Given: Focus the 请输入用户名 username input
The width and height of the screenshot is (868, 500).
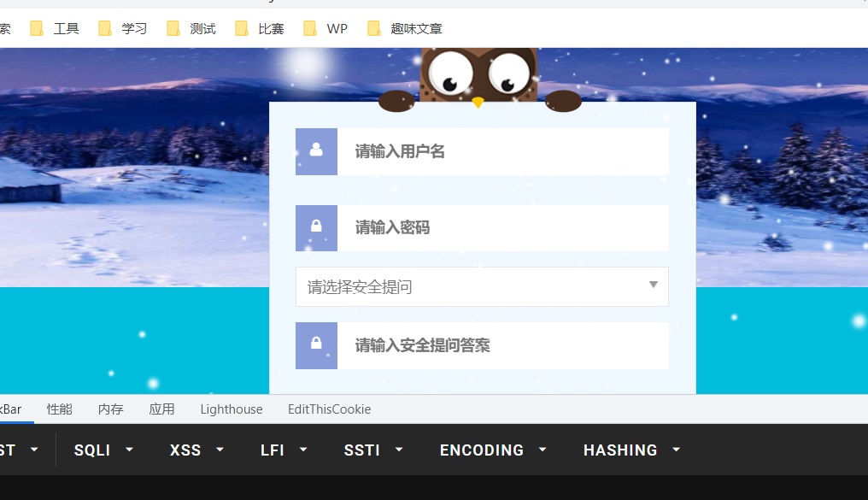Looking at the screenshot, I should click(x=502, y=151).
